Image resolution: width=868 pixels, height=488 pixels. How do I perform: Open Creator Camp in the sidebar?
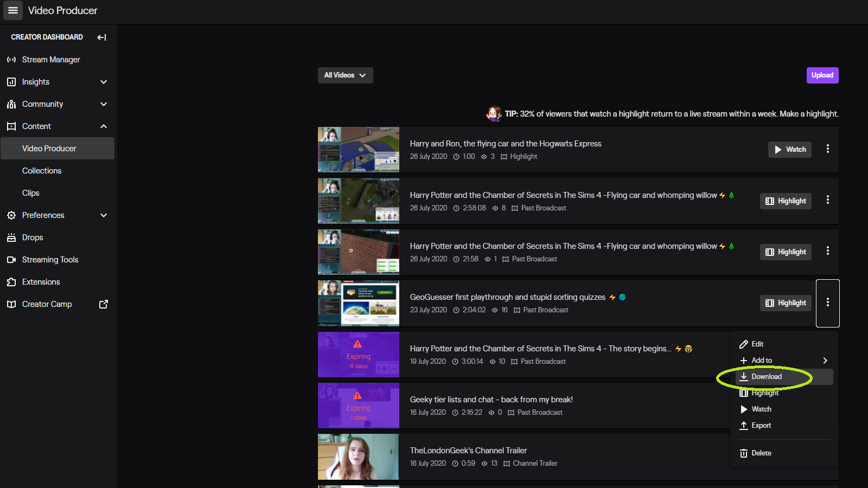47,304
